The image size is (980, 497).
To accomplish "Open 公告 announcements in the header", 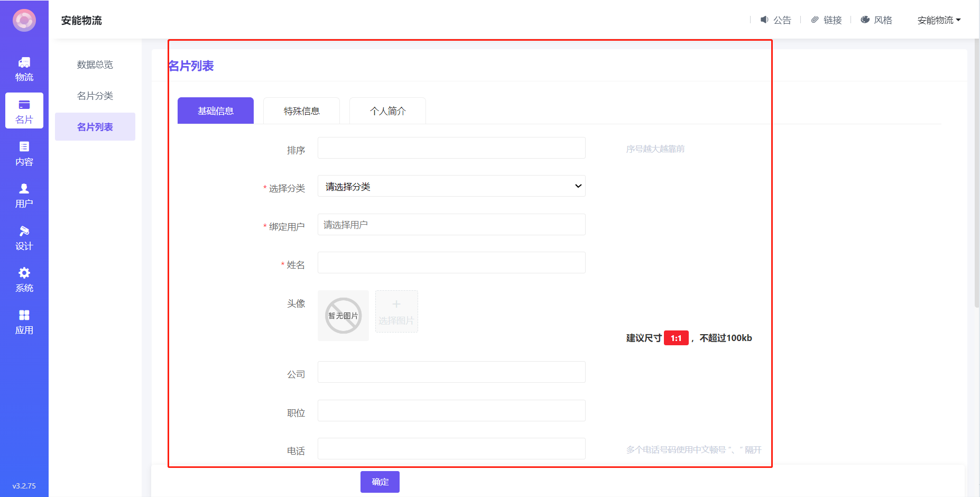I will point(776,20).
